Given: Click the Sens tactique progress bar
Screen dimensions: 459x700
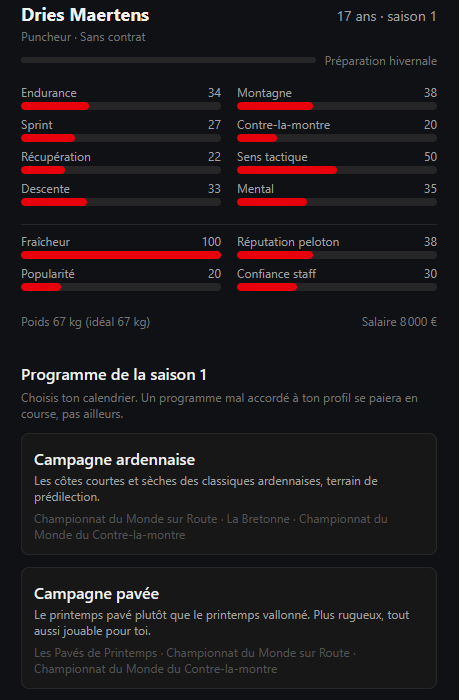Looking at the screenshot, I should [337, 170].
